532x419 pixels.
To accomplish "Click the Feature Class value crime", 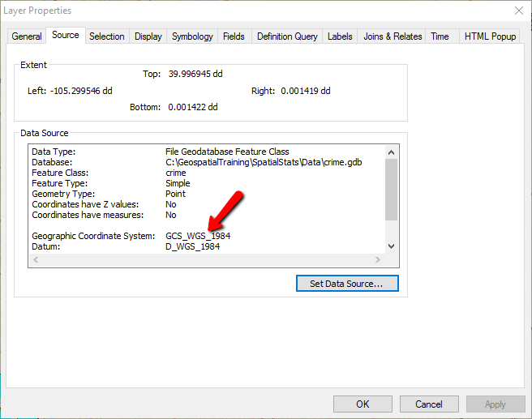I will tap(175, 173).
